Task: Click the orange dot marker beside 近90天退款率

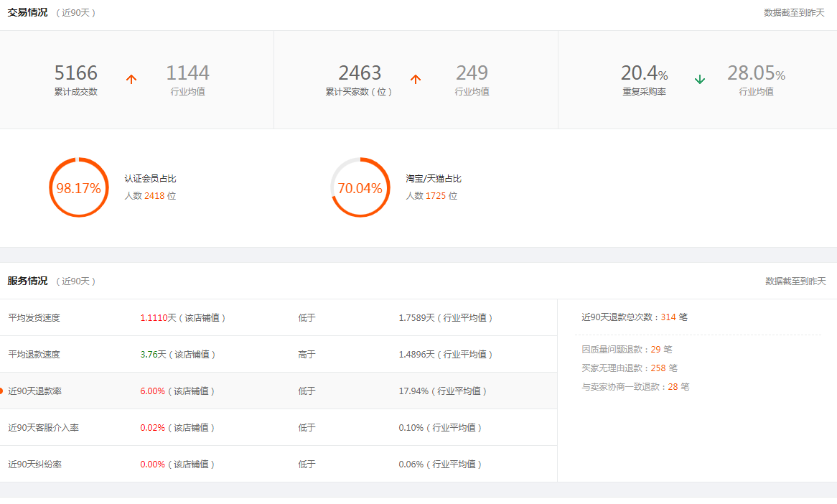Action: (x=1, y=391)
